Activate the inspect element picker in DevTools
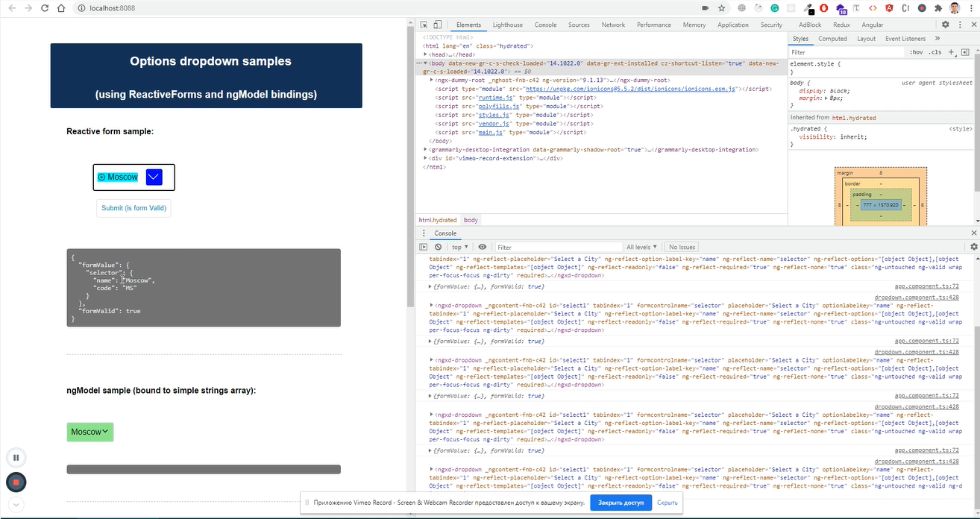Viewport: 980px width, 519px height. [x=424, y=25]
